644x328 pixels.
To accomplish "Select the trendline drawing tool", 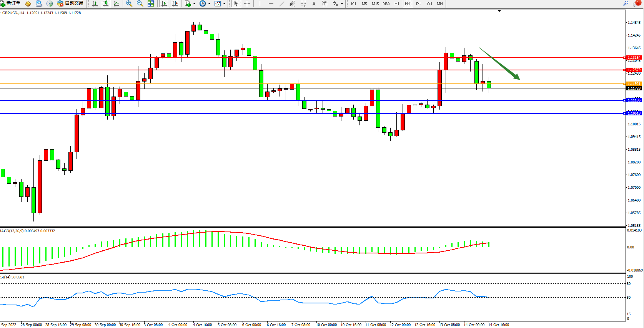I will (282, 3).
